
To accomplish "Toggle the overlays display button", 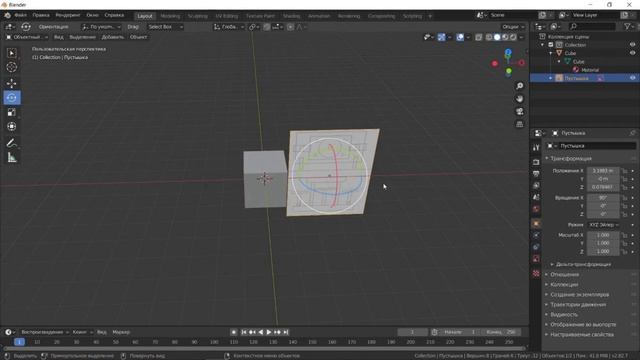I will [x=460, y=37].
